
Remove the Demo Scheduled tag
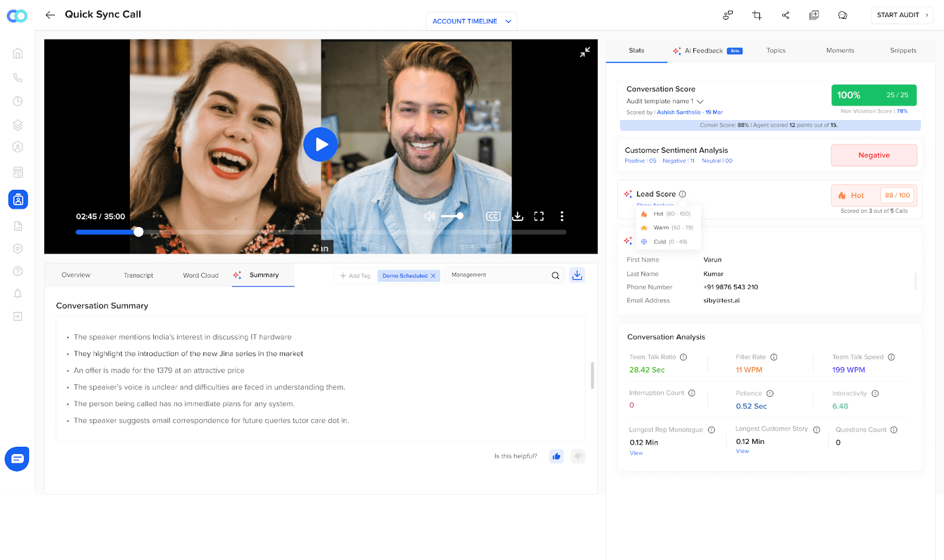(x=433, y=276)
